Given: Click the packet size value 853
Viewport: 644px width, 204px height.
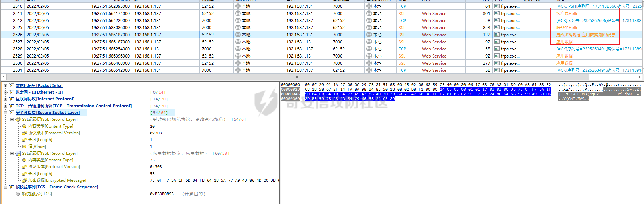Looking at the screenshot, I should tap(486, 27).
